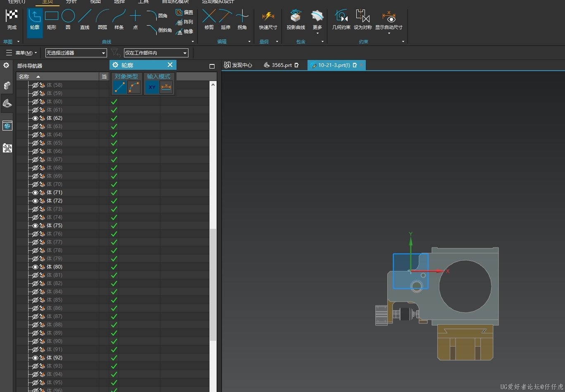
Task: Close the Profile (轮廓) dialog
Action: 170,65
